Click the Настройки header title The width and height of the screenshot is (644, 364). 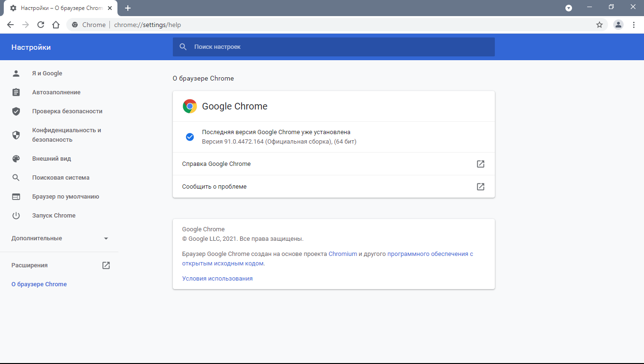[x=31, y=47]
